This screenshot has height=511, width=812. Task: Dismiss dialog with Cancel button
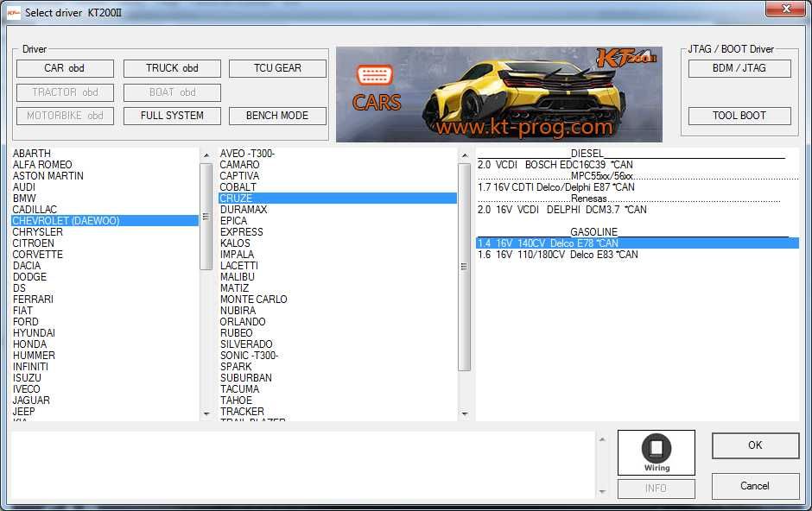pos(755,486)
